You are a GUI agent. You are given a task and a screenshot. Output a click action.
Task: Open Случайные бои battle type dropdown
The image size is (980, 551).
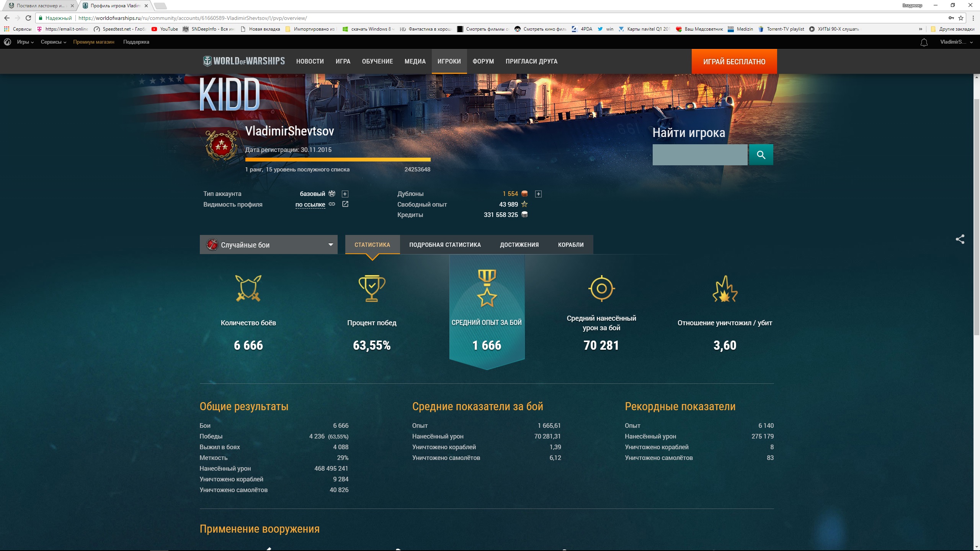point(268,245)
